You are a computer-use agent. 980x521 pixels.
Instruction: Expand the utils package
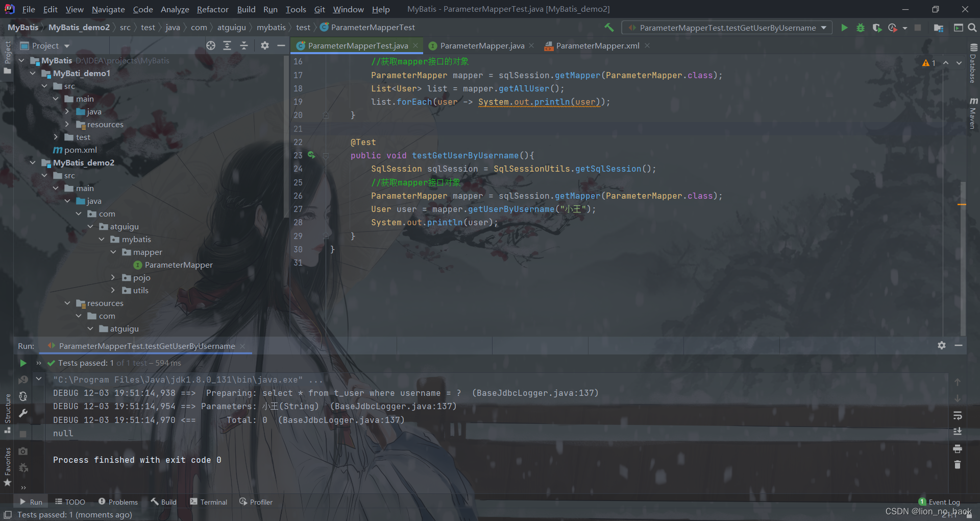pos(113,290)
